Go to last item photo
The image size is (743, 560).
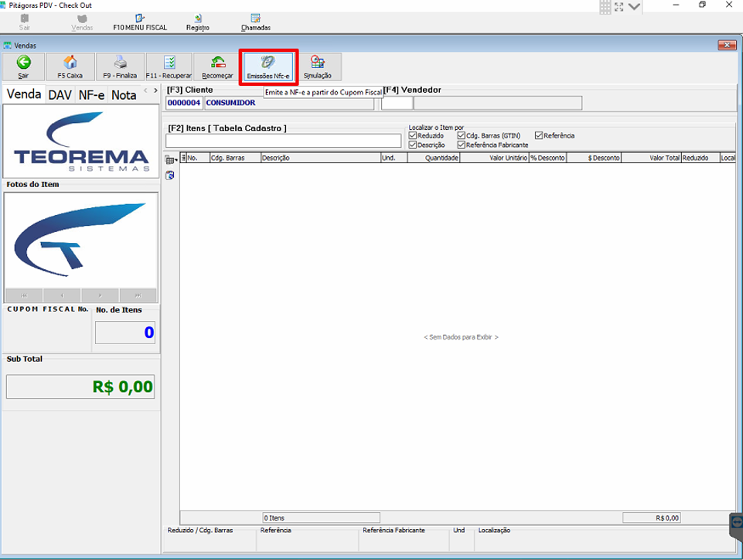(x=138, y=295)
